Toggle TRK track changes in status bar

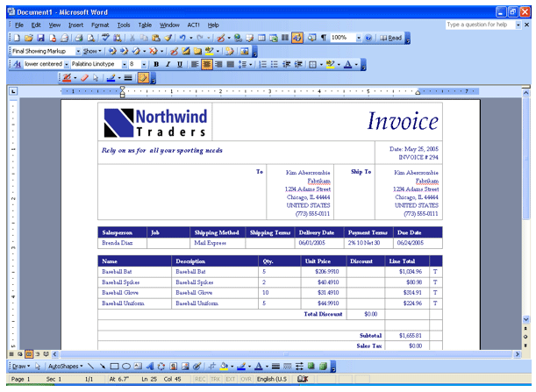pyautogui.click(x=218, y=379)
